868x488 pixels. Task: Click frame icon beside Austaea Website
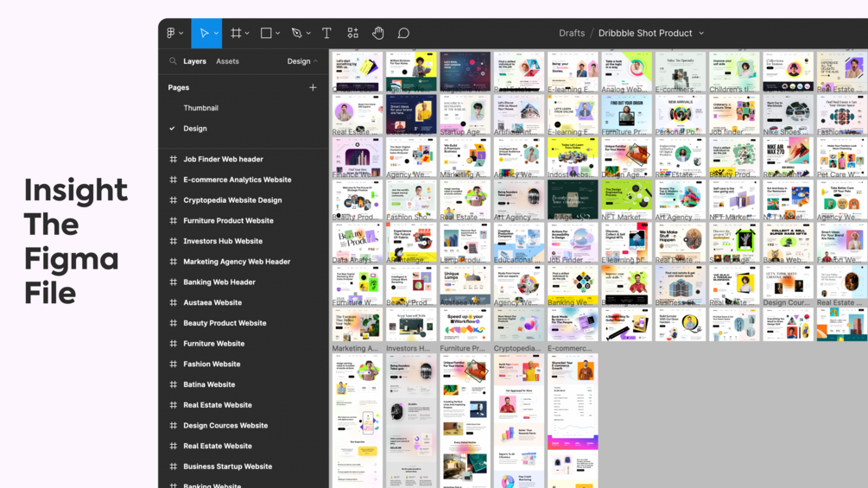coord(174,302)
